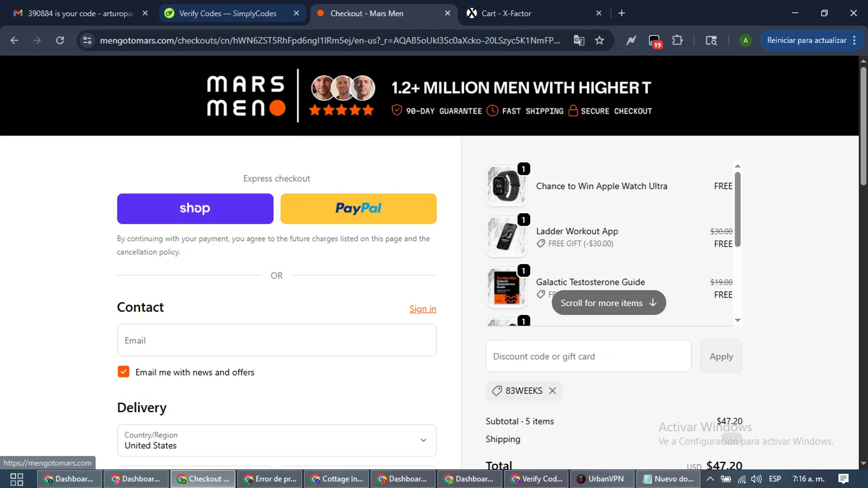This screenshot has height=488, width=868.
Task: Click the leaf-shaped extension icon in toolbar
Action: [x=631, y=41]
